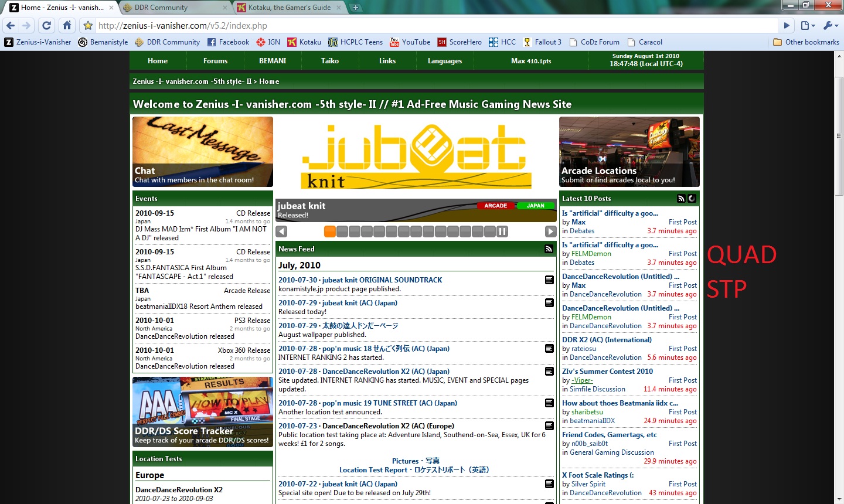Open DDR X2 (AC) (International) post
Screen dimensions: 844x504
[x=607, y=340]
